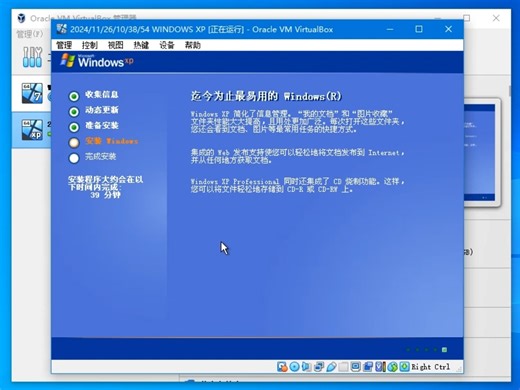Click the Manager VM list scrollbar

(x=509, y=91)
